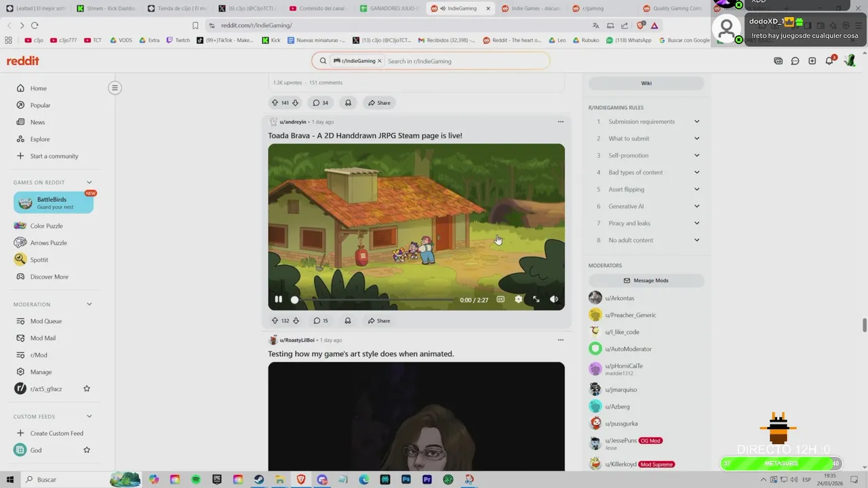Collapse the Custom Feeds section

coord(89,416)
